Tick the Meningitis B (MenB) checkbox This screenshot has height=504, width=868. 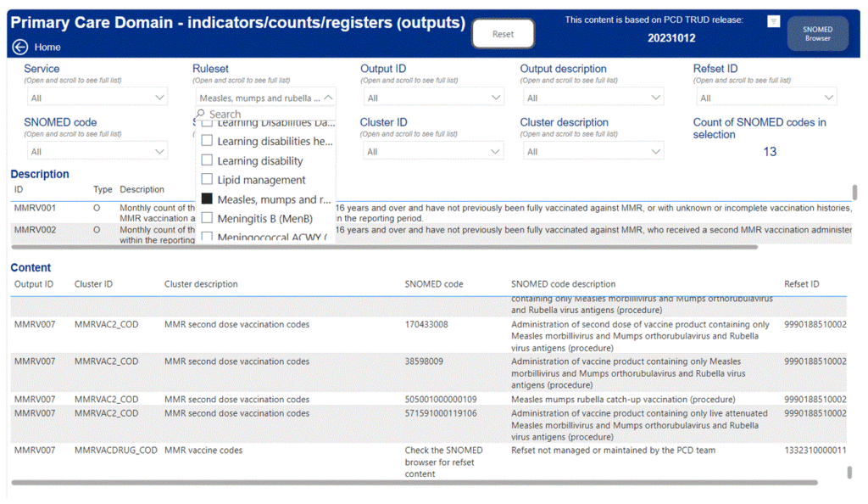point(207,218)
